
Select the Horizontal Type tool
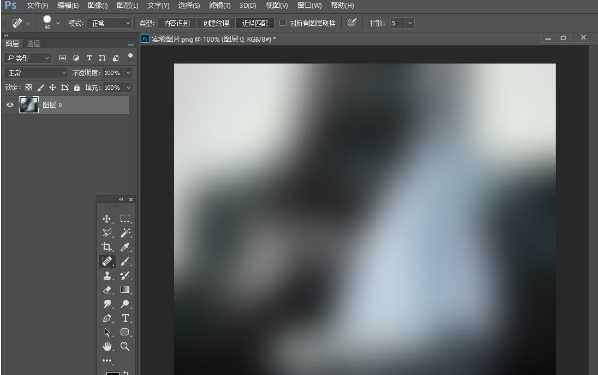(125, 318)
